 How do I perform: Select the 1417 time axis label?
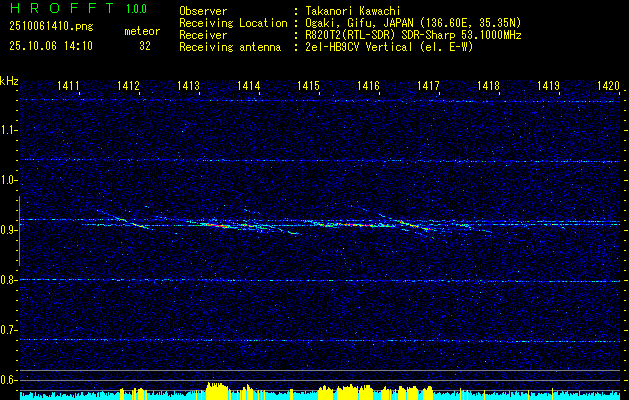click(x=429, y=87)
